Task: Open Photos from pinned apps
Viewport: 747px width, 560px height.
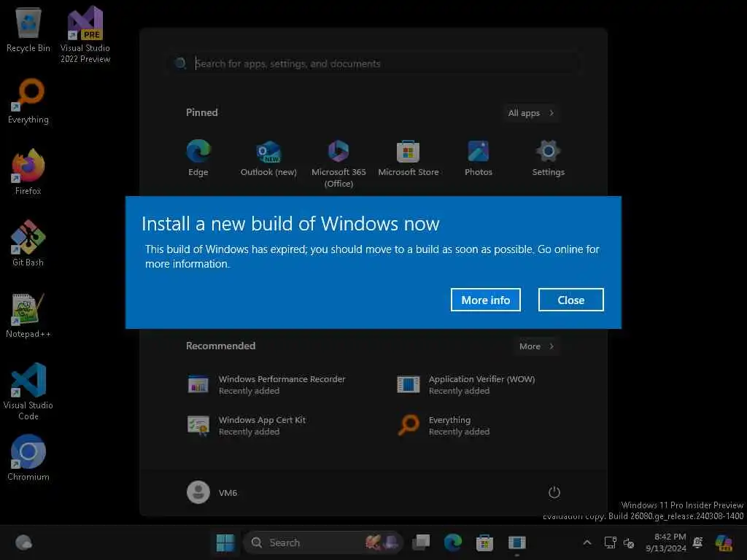Action: click(479, 158)
